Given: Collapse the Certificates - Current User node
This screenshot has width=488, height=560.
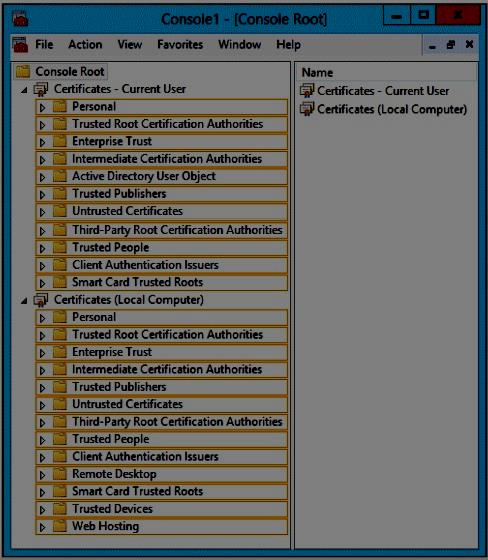Looking at the screenshot, I should pos(24,90).
